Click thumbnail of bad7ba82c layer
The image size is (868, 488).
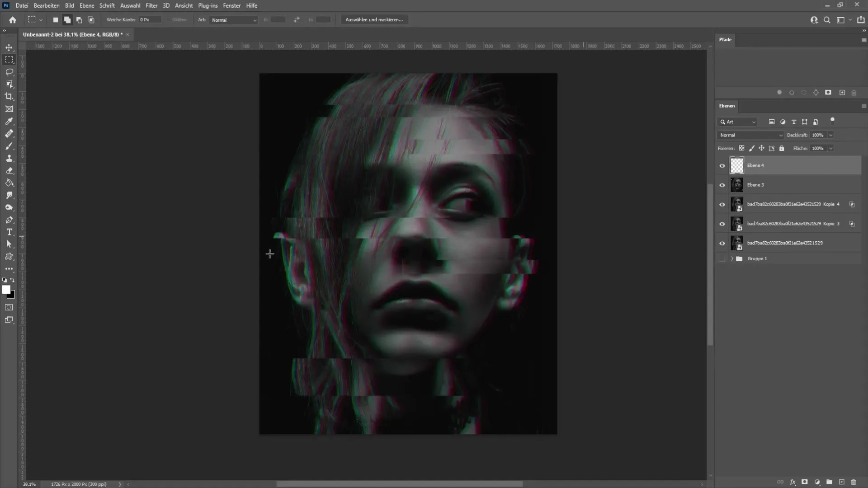click(737, 243)
